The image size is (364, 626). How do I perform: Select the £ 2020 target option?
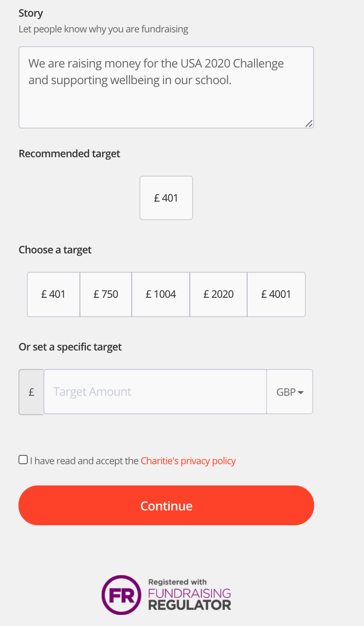(x=218, y=294)
